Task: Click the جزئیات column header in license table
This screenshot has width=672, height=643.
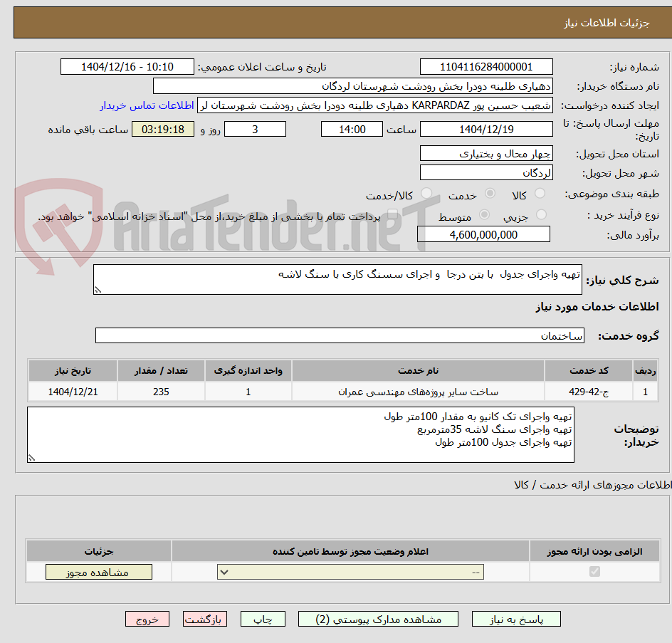Action: pyautogui.click(x=98, y=551)
